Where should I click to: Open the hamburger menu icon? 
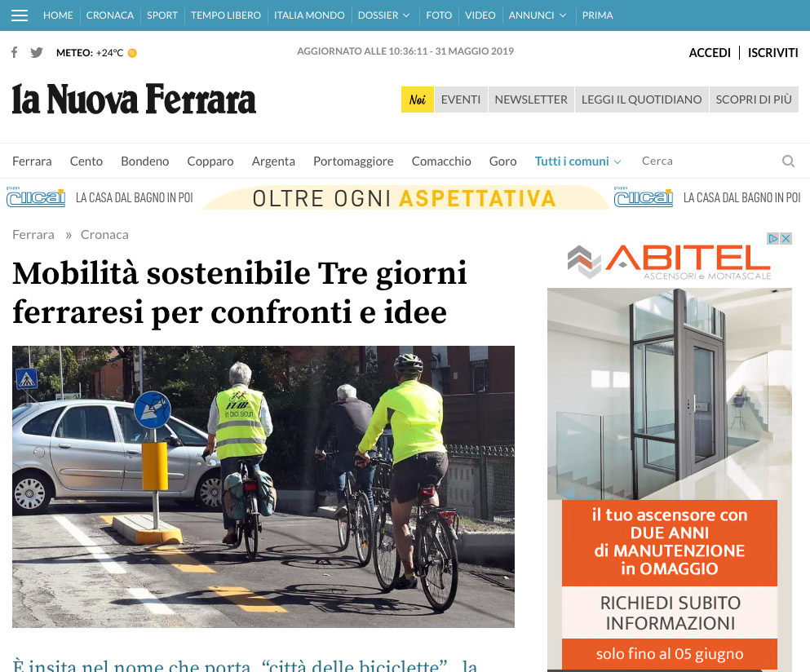pyautogui.click(x=19, y=15)
